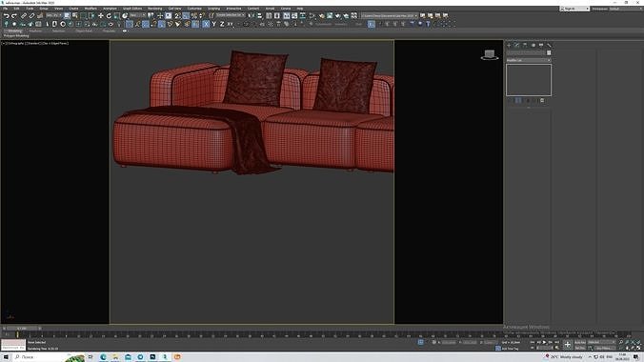
Task: Open the Modifiers menu
Action: tap(91, 9)
